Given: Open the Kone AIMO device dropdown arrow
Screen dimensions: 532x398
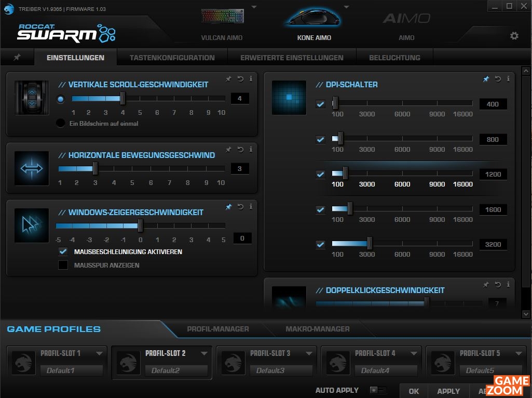Looking at the screenshot, I should pos(346,7).
